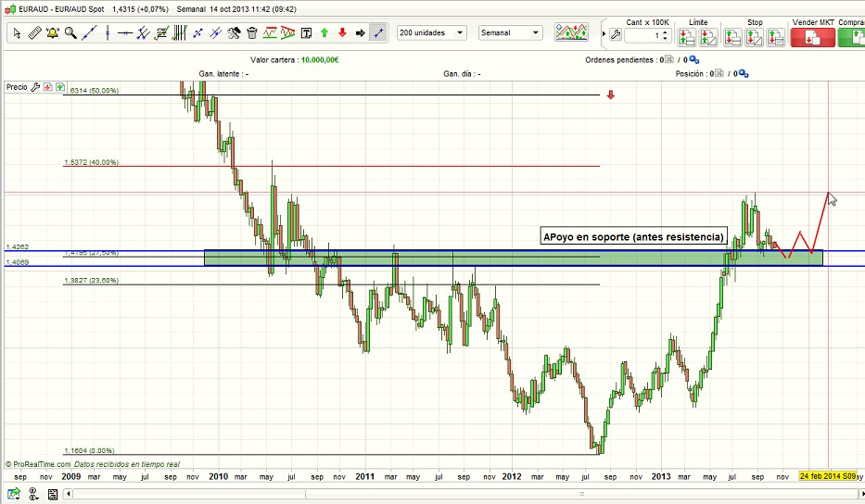The image size is (865, 504).
Task: Click the yellow '24 feb 2014' date label
Action: click(x=828, y=476)
